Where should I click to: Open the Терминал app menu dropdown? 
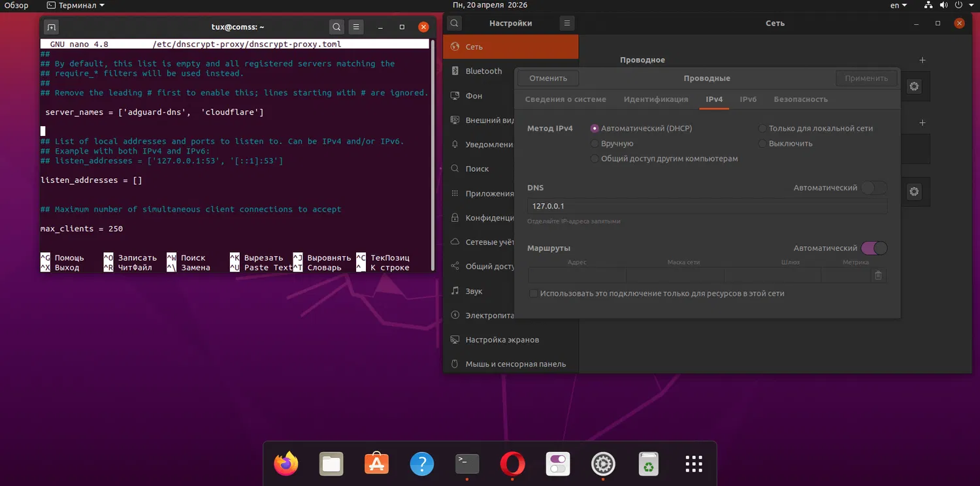76,5
